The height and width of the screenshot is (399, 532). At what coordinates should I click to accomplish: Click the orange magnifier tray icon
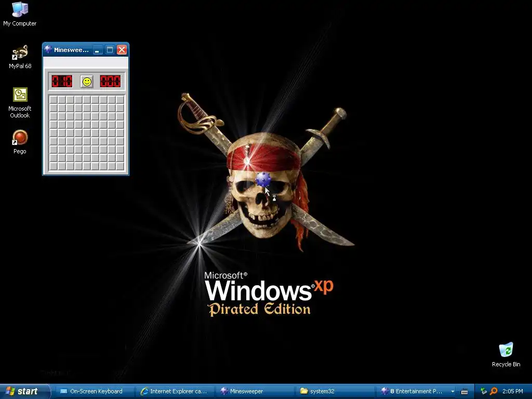(x=494, y=391)
